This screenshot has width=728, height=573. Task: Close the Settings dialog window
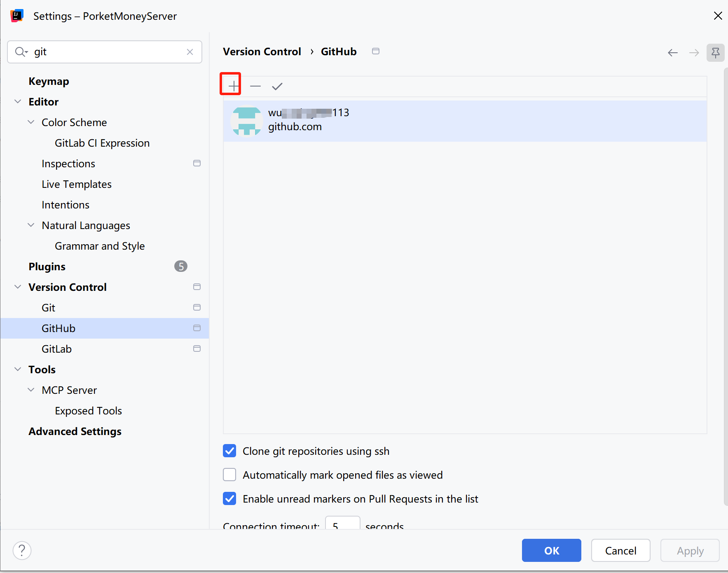718,16
